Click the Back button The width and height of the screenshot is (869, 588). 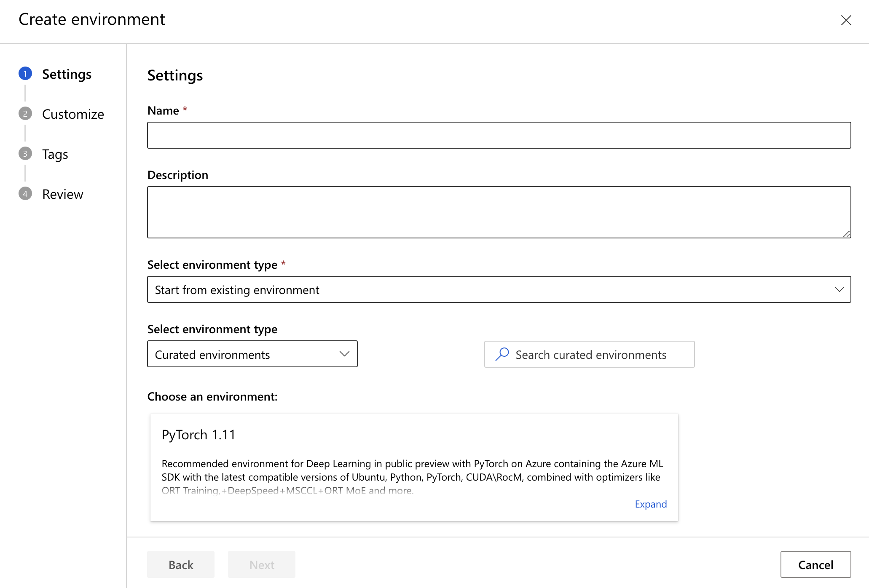click(x=180, y=564)
